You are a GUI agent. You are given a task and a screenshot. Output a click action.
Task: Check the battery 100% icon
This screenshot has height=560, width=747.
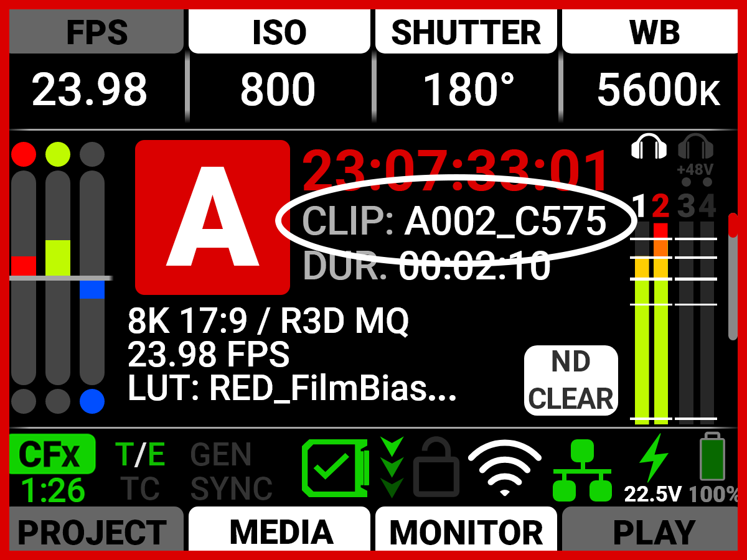713,468
